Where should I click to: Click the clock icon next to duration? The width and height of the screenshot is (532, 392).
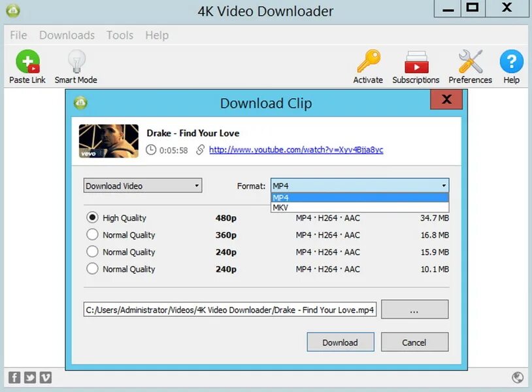click(151, 150)
